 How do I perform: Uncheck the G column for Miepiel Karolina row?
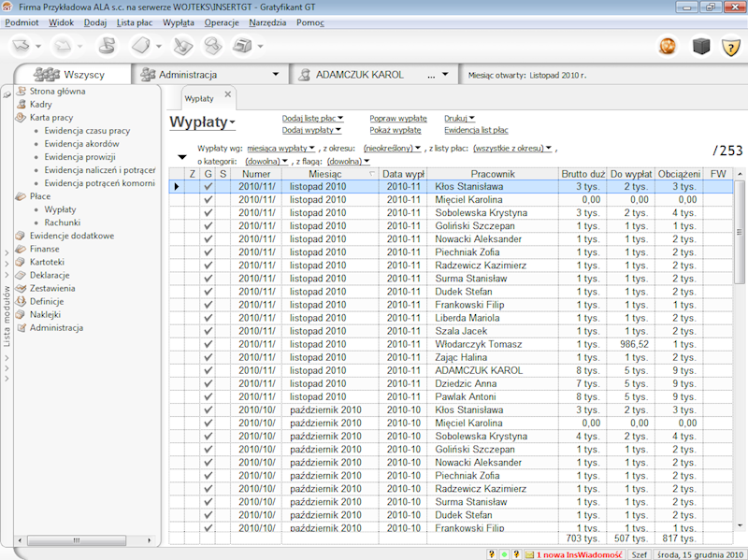[208, 199]
